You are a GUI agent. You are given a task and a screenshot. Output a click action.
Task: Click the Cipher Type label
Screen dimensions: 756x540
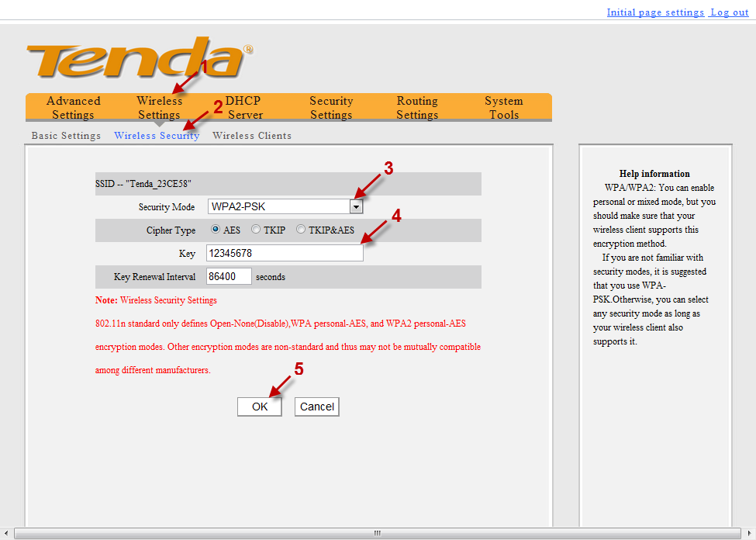coord(171,230)
